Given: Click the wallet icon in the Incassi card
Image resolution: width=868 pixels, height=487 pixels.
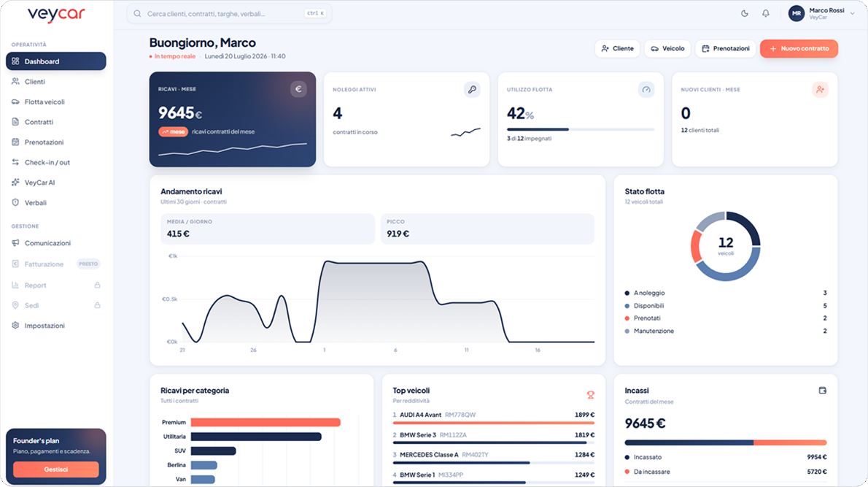Looking at the screenshot, I should [x=823, y=391].
